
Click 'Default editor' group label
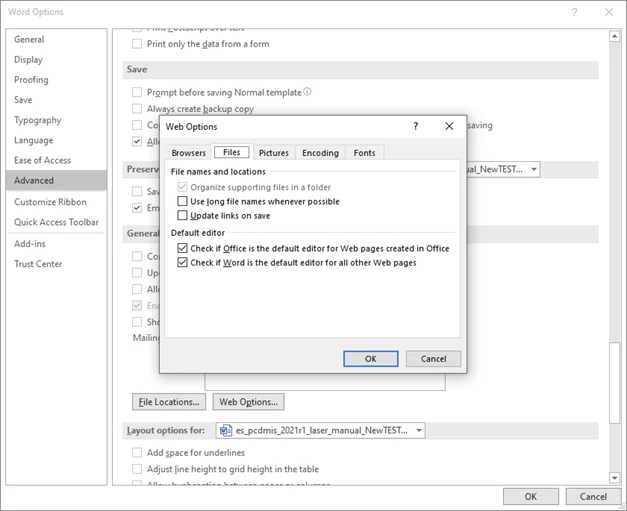[198, 233]
